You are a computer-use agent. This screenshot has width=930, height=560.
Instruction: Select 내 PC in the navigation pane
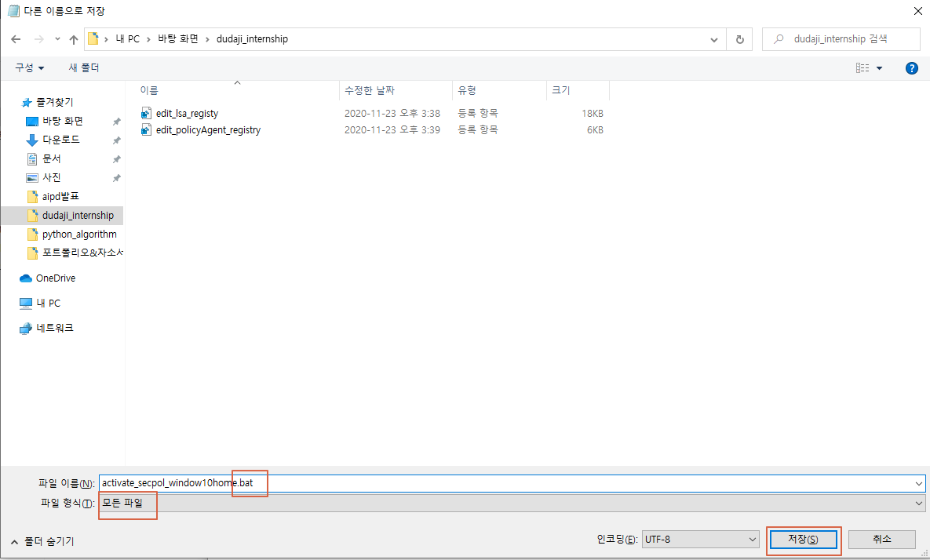point(48,304)
